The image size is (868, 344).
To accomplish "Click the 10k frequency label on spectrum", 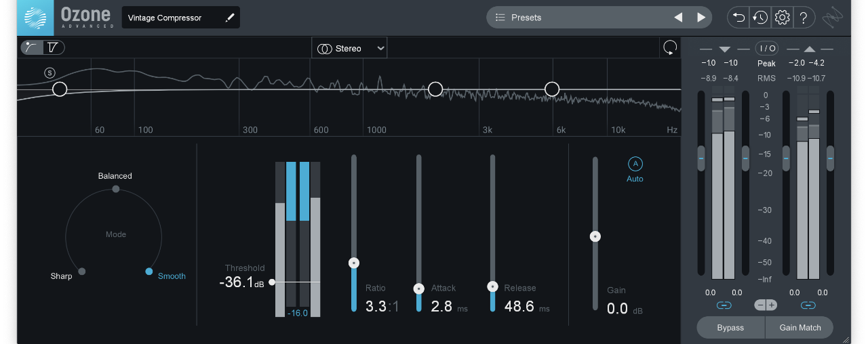I will pos(618,130).
